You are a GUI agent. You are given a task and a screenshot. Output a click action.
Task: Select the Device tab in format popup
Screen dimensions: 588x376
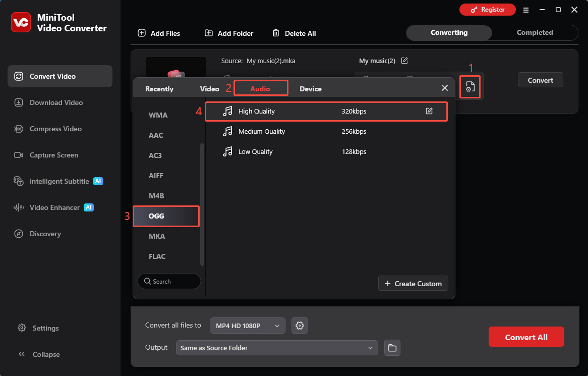[311, 89]
